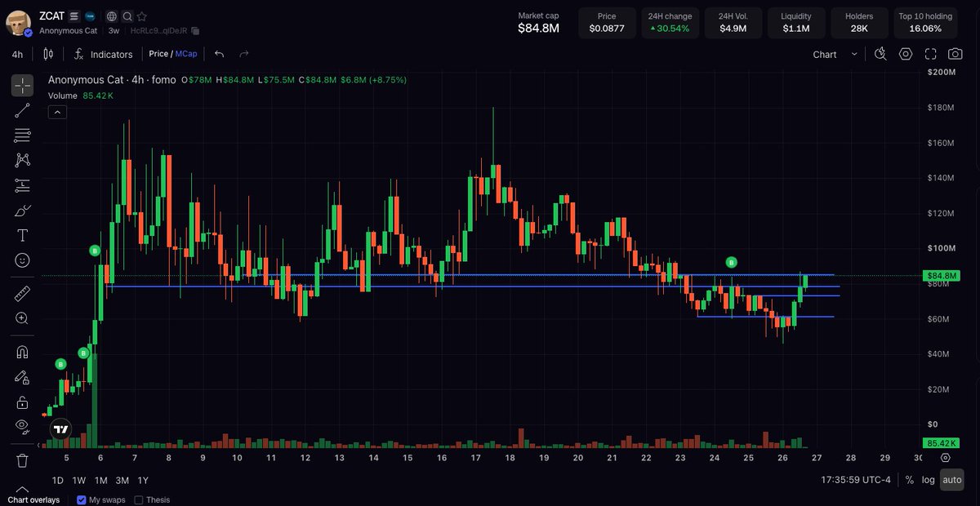Collapse the chart legend arrow
The width and height of the screenshot is (980, 506).
[57, 113]
